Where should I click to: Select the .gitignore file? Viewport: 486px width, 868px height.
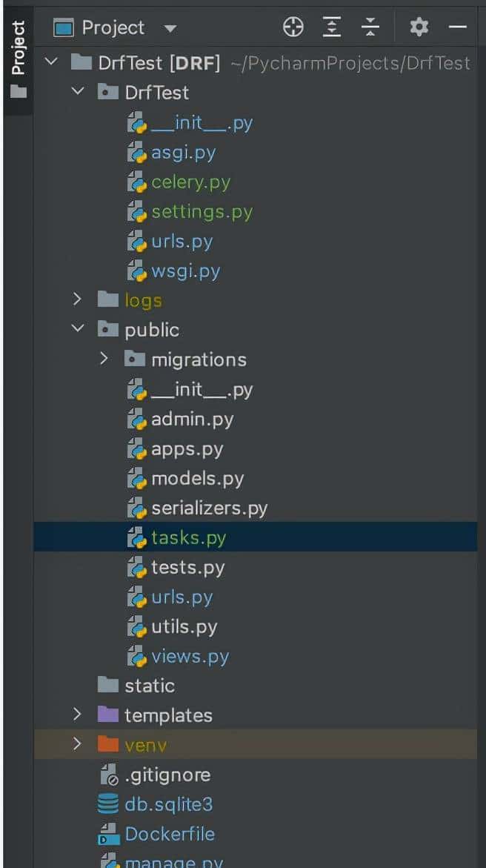coord(167,775)
